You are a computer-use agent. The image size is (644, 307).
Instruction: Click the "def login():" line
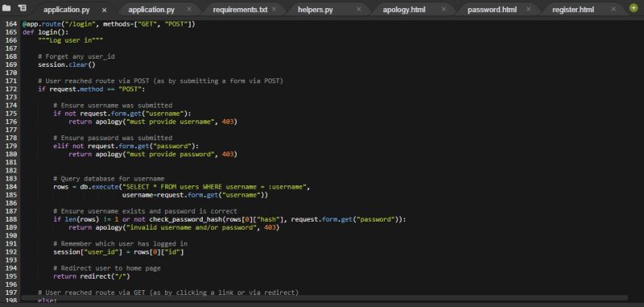pyautogui.click(x=46, y=32)
